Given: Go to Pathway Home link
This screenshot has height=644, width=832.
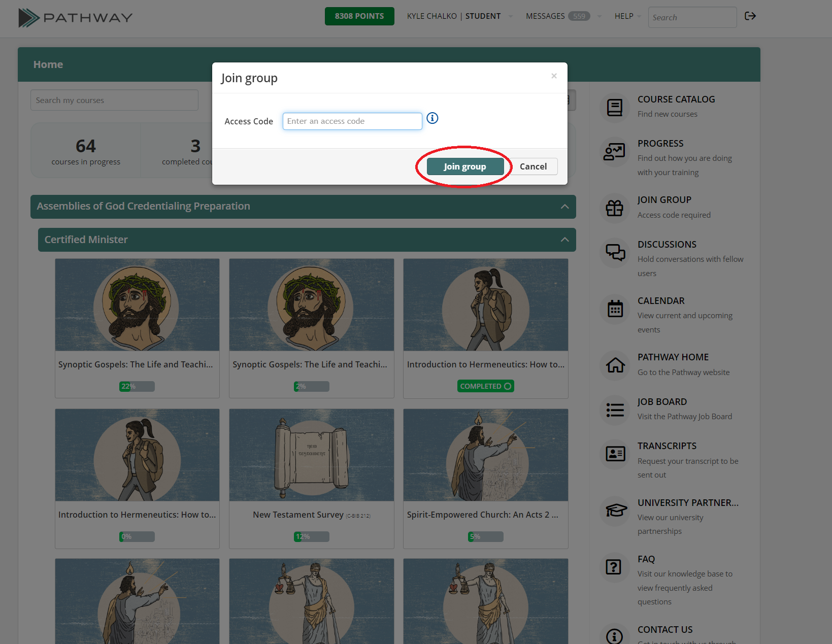Looking at the screenshot, I should [673, 357].
